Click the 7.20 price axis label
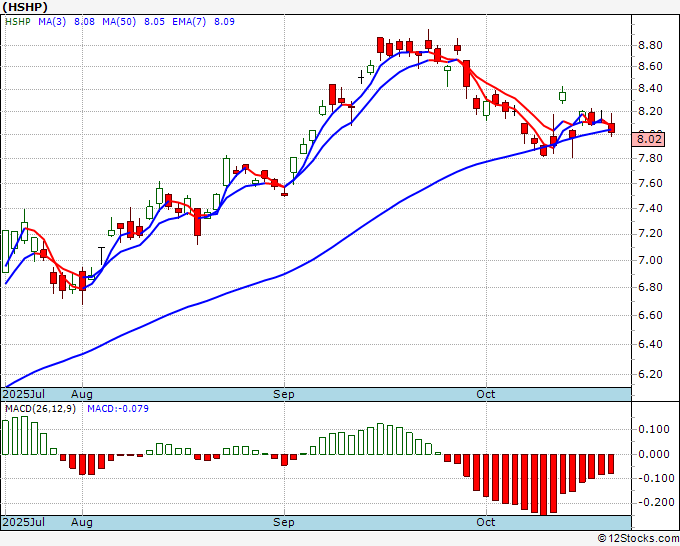 650,234
